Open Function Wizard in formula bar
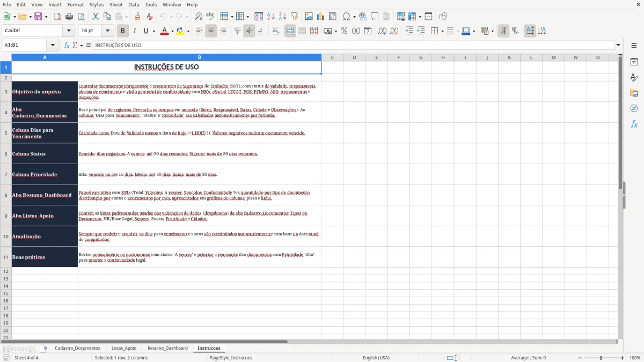The image size is (644, 362). point(67,46)
